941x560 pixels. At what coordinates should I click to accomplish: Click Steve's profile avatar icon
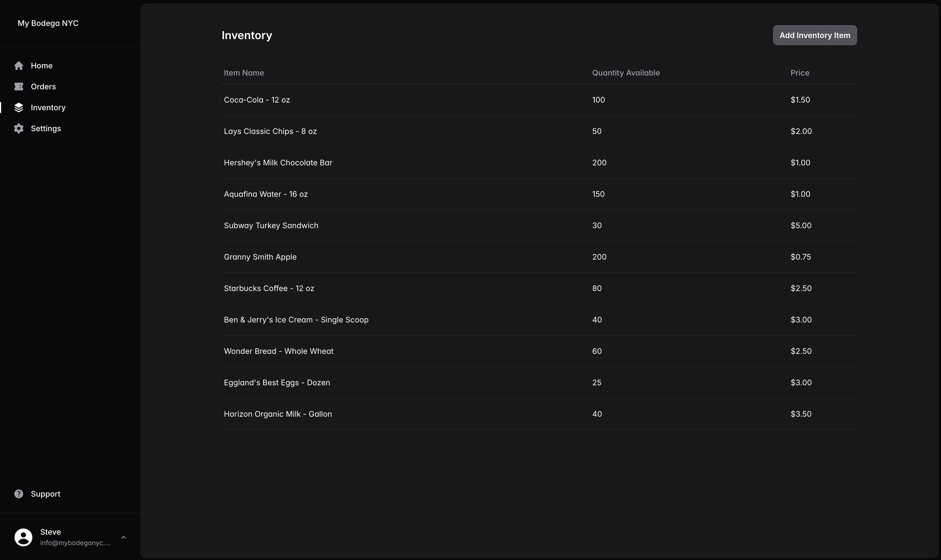pos(23,537)
